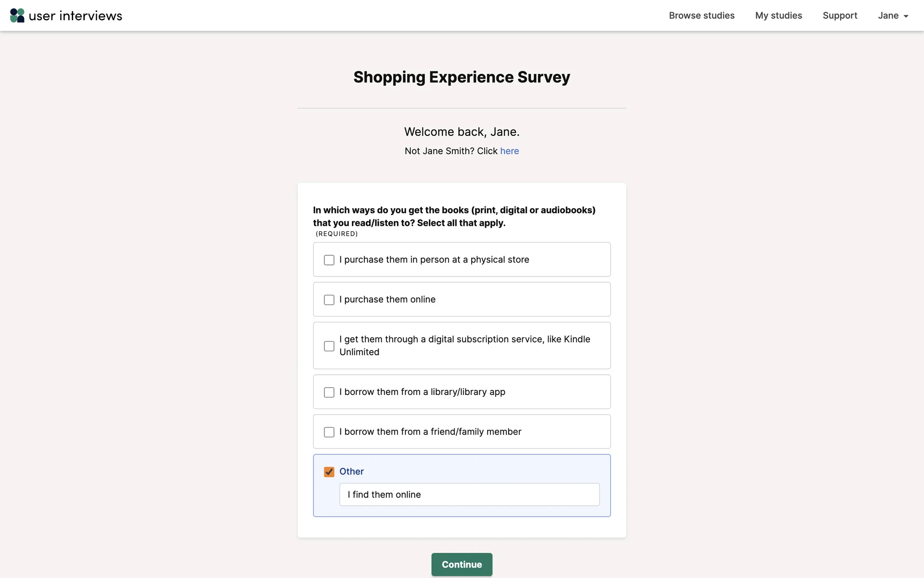Click the User Interviews logo icon
Image resolution: width=924 pixels, height=578 pixels.
click(x=17, y=15)
